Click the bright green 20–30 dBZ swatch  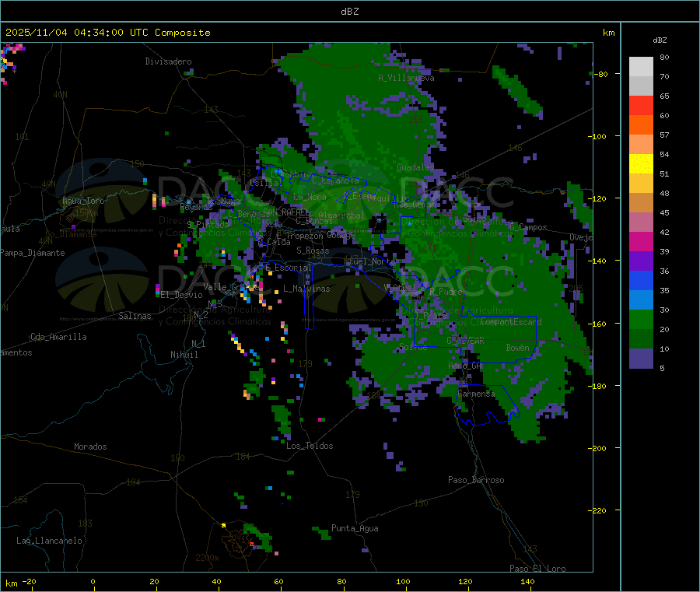[641, 320]
